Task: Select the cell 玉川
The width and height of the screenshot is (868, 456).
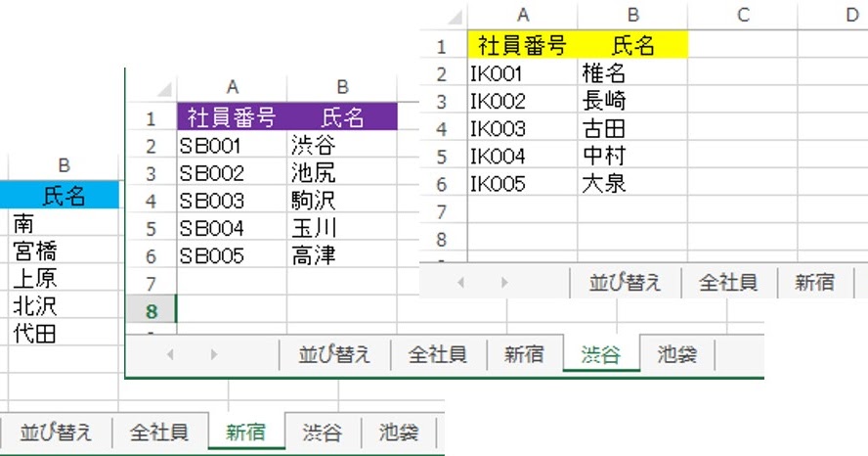Action: pos(343,228)
